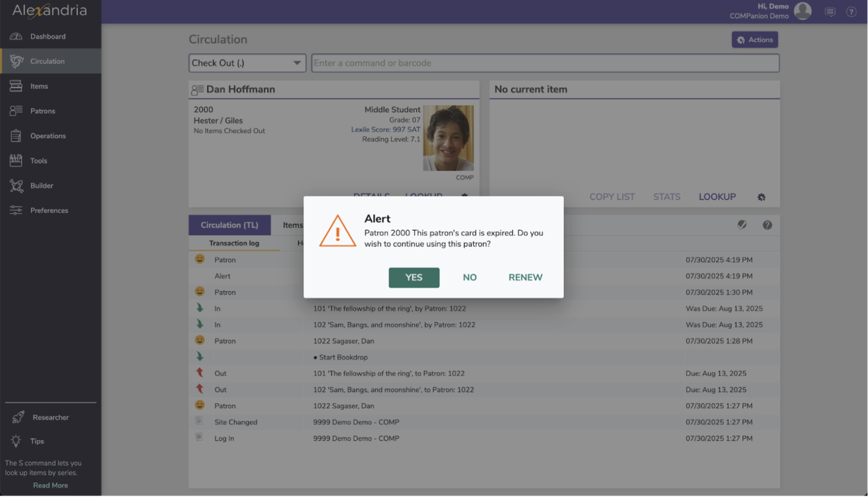Toggle the checkmark icon in the log panel
This screenshot has width=868, height=497.
(742, 225)
